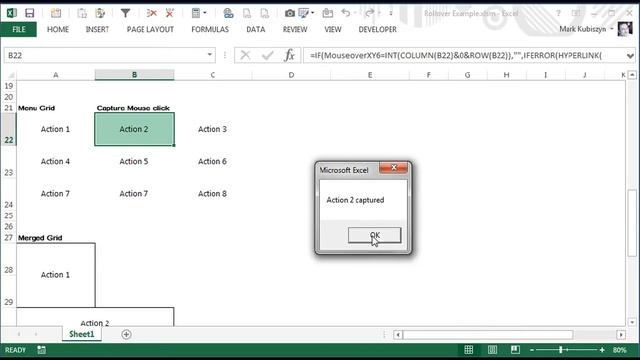Click the highlighted Action 2 cell B22
Viewport: 640px width, 360px height.
[x=134, y=129]
